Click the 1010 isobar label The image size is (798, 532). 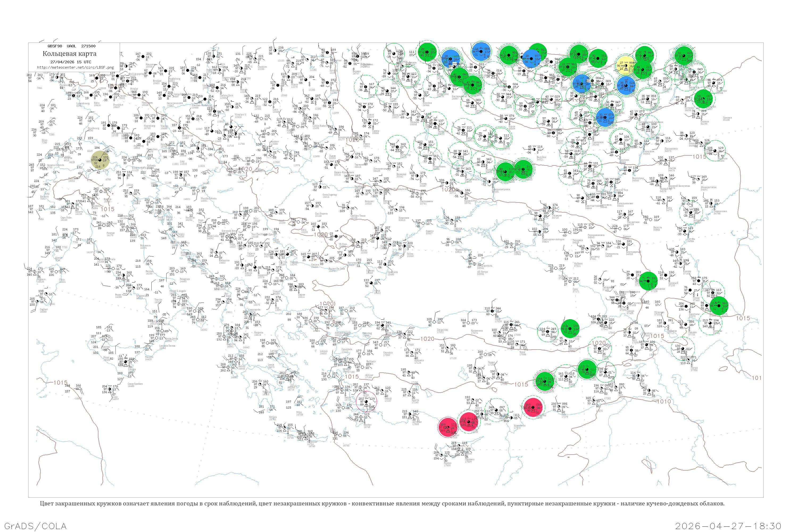664,401
